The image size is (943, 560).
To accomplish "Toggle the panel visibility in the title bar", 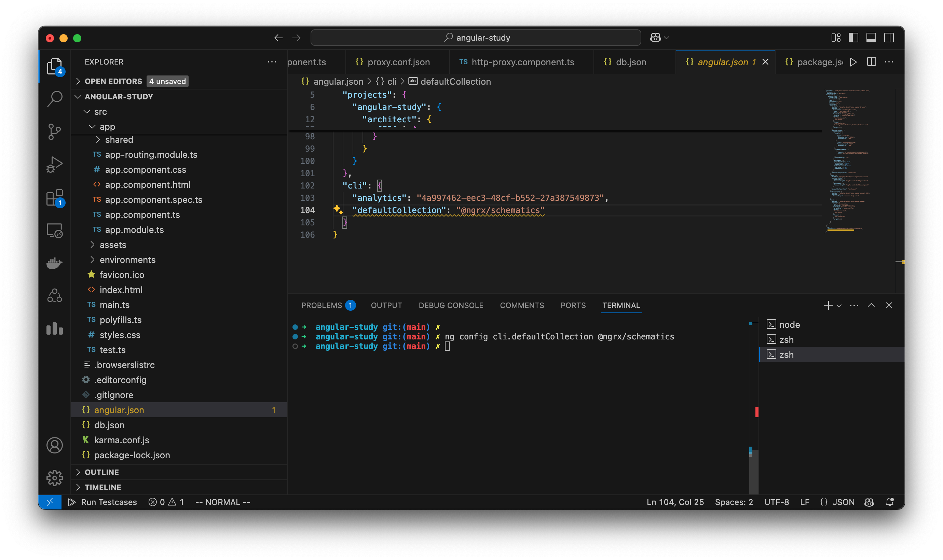I will click(871, 37).
